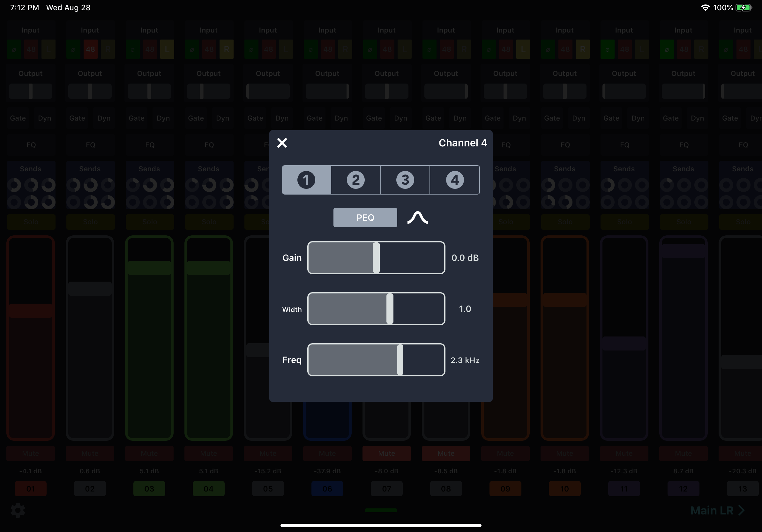The image size is (762, 532).
Task: Click the L pan indicator on channel 3
Action: pos(167,49)
